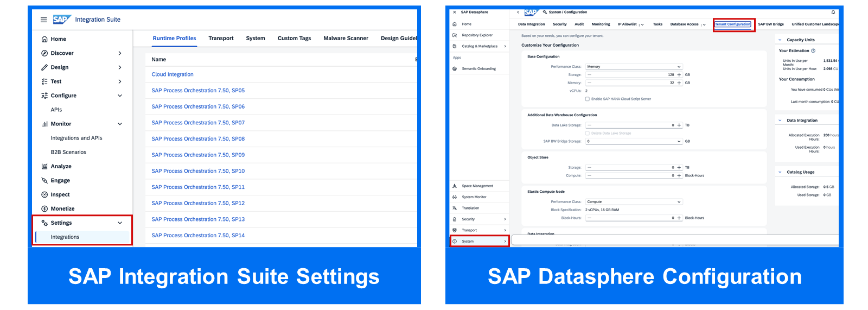The image size is (868, 310).
Task: Select the Tenant Configuration tab
Action: (x=733, y=24)
